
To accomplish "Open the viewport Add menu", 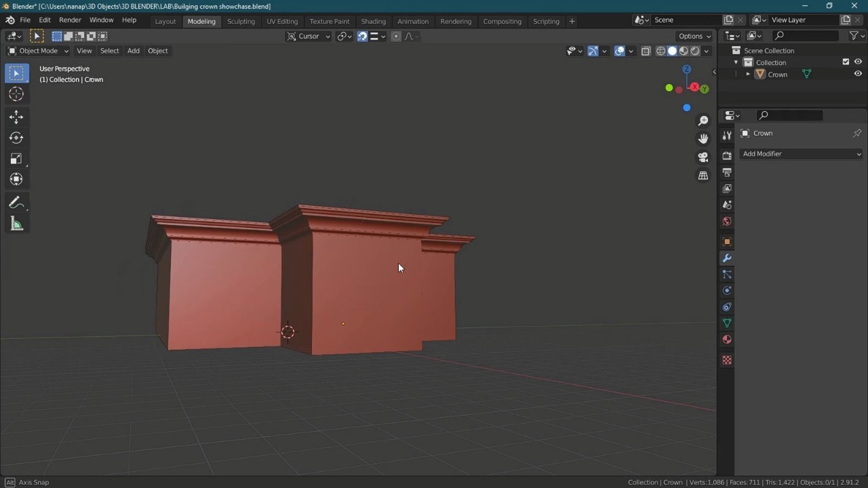I will pos(133,51).
